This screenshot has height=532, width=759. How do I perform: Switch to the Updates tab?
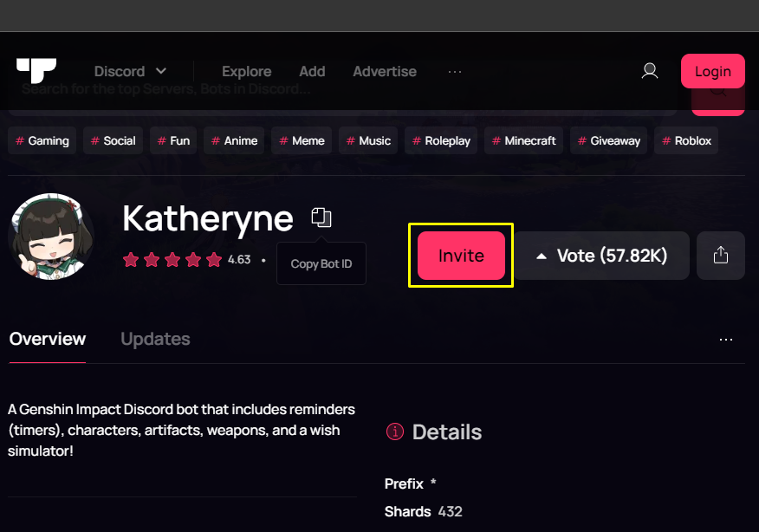(155, 339)
